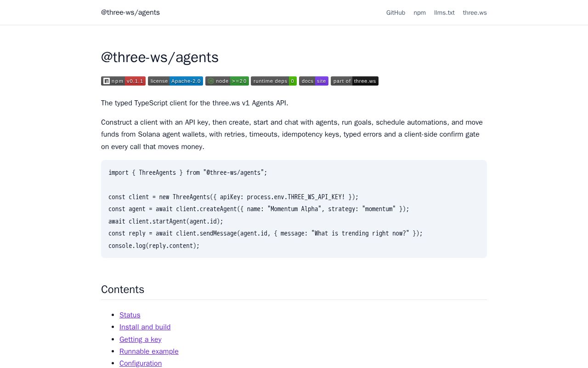Screen dimensions: 588x368
Task: Click the const client = new ThreeAgents line
Action: 233,197
